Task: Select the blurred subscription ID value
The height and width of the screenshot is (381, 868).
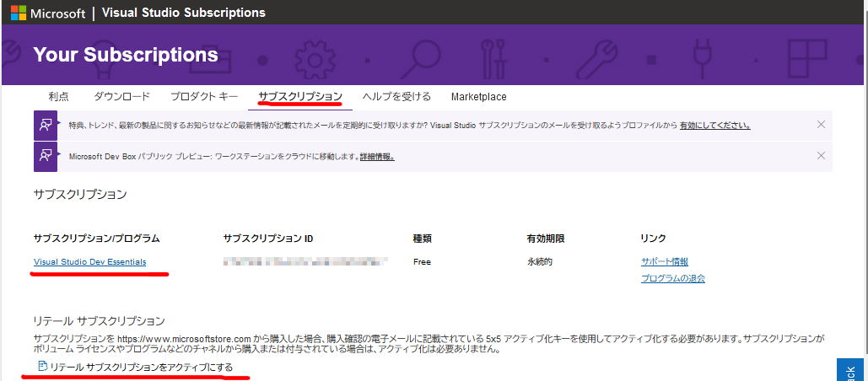Action: pos(305,261)
